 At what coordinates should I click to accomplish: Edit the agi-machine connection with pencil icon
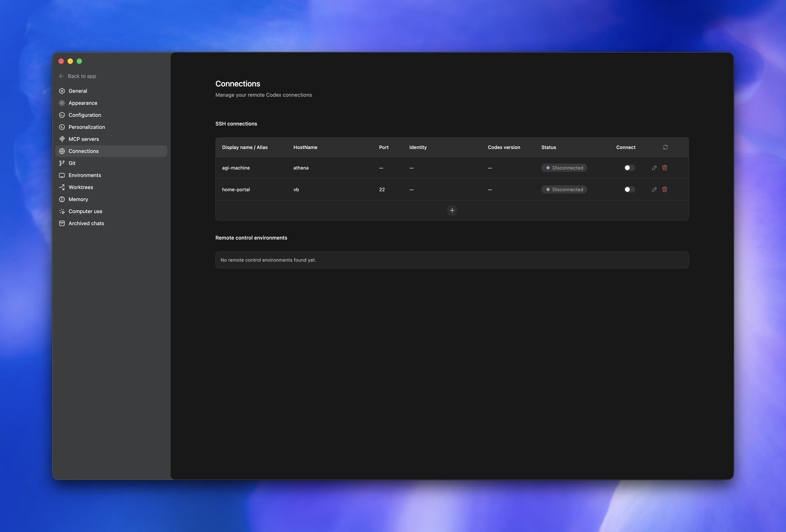click(x=654, y=167)
